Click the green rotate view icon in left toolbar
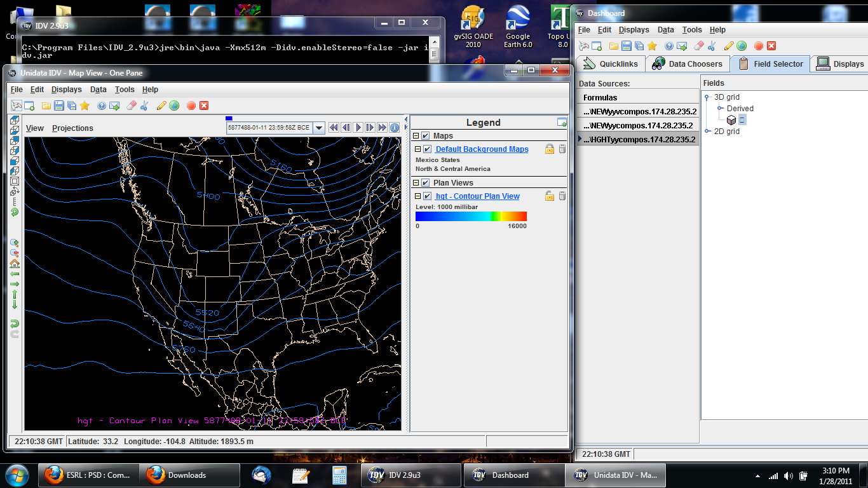868x488 pixels. pos(15,212)
